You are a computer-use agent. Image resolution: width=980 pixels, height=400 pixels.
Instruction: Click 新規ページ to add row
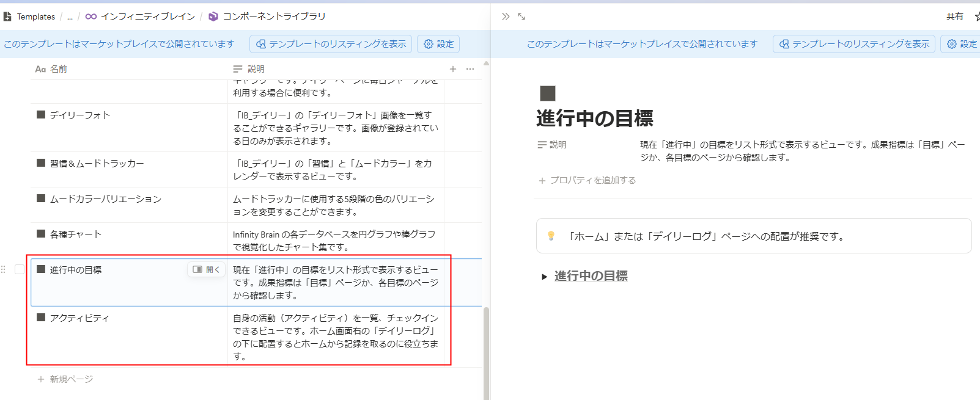(65, 379)
